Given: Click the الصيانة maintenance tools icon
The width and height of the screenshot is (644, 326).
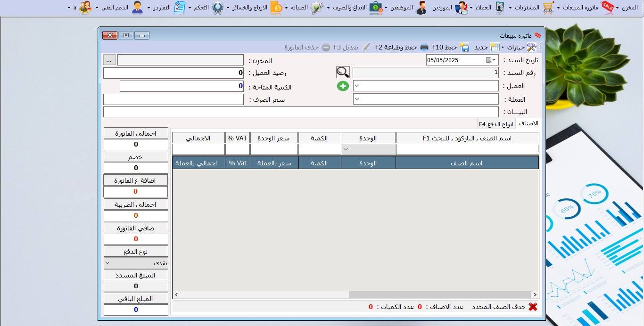Looking at the screenshot, I should point(317,8).
